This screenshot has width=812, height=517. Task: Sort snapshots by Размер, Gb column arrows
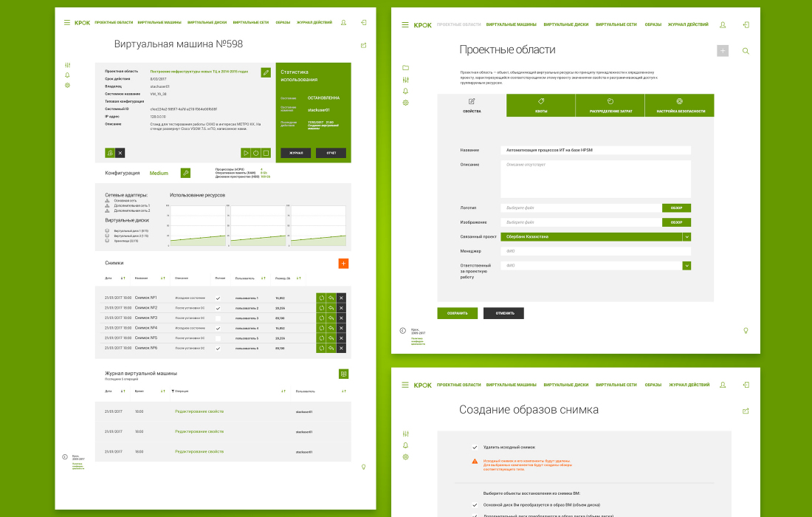pyautogui.click(x=298, y=278)
